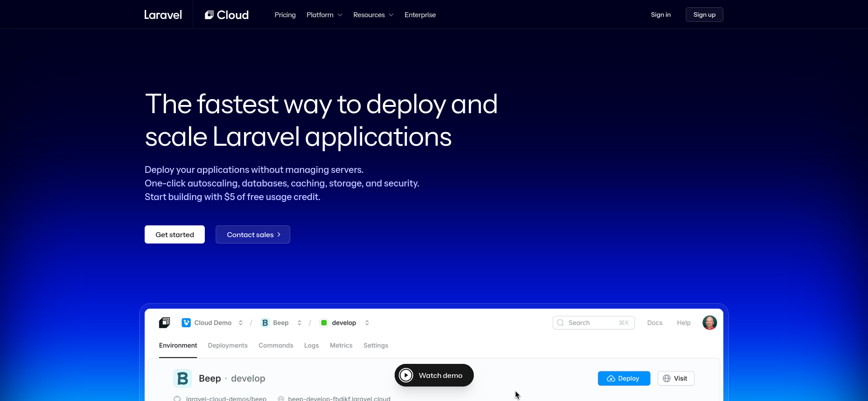
Task: Expand the Resources menu
Action: tap(373, 15)
